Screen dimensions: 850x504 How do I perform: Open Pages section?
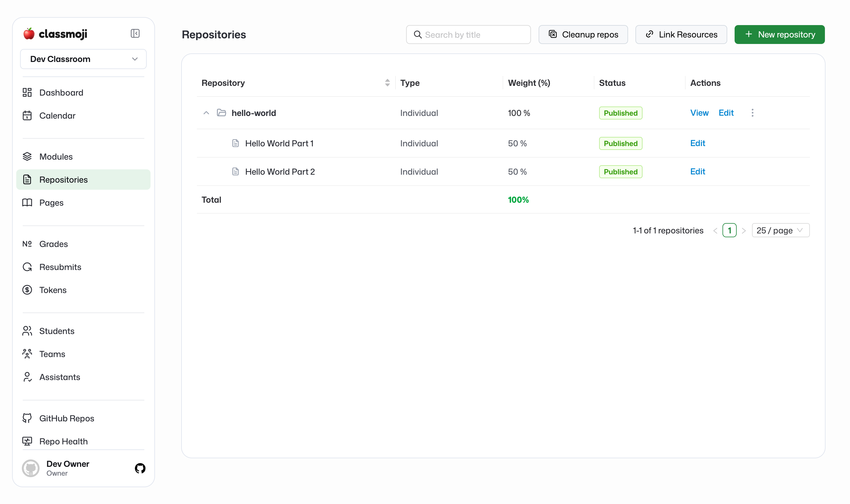(x=83, y=203)
